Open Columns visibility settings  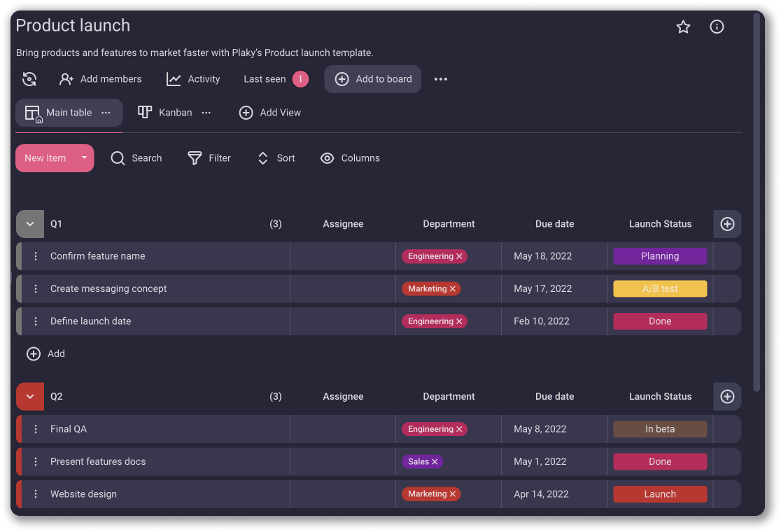350,158
